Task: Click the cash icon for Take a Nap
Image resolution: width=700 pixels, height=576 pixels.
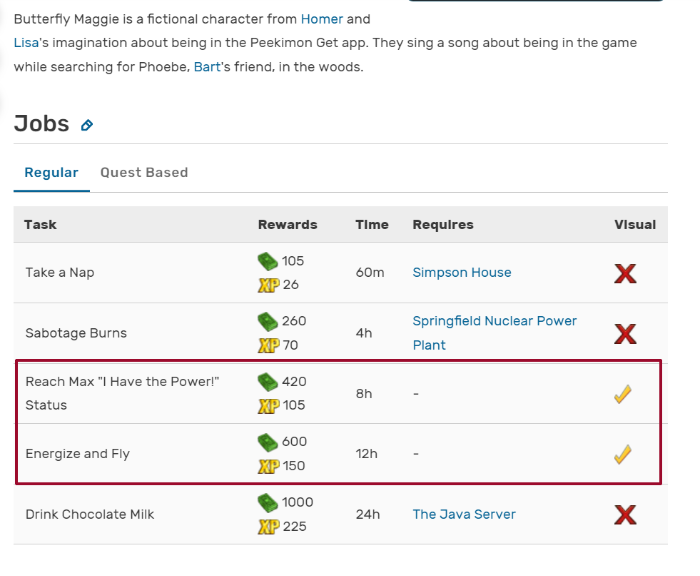Action: coord(268,261)
